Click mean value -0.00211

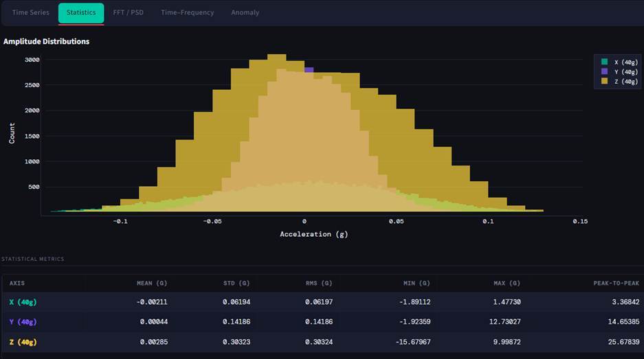(152, 302)
